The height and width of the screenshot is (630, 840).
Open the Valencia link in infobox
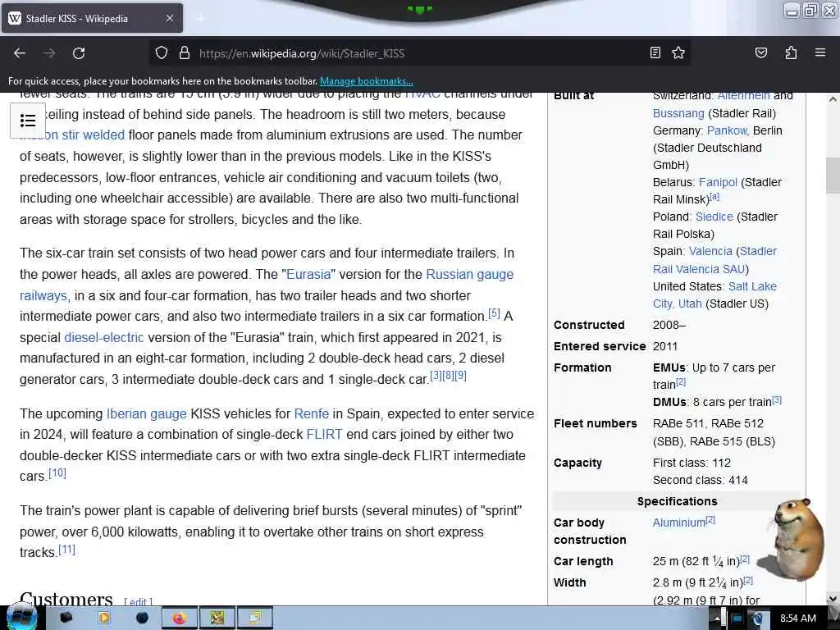[x=710, y=251]
